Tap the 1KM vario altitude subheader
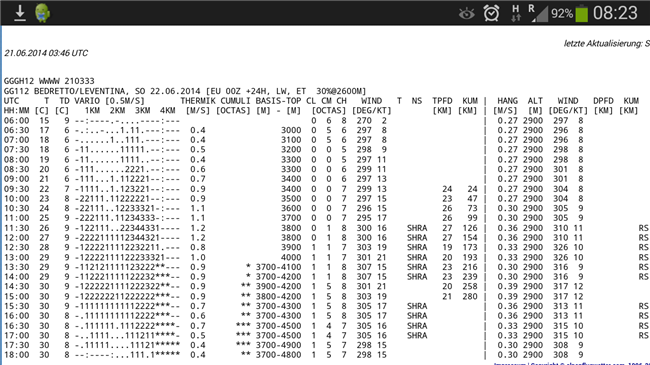This screenshot has width=650, height=365. (x=92, y=111)
